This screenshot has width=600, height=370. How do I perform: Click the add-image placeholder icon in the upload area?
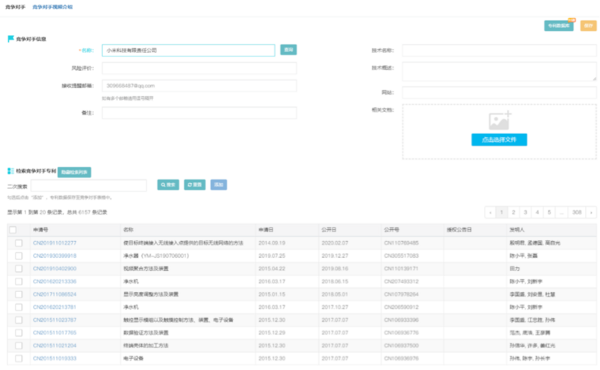point(500,121)
